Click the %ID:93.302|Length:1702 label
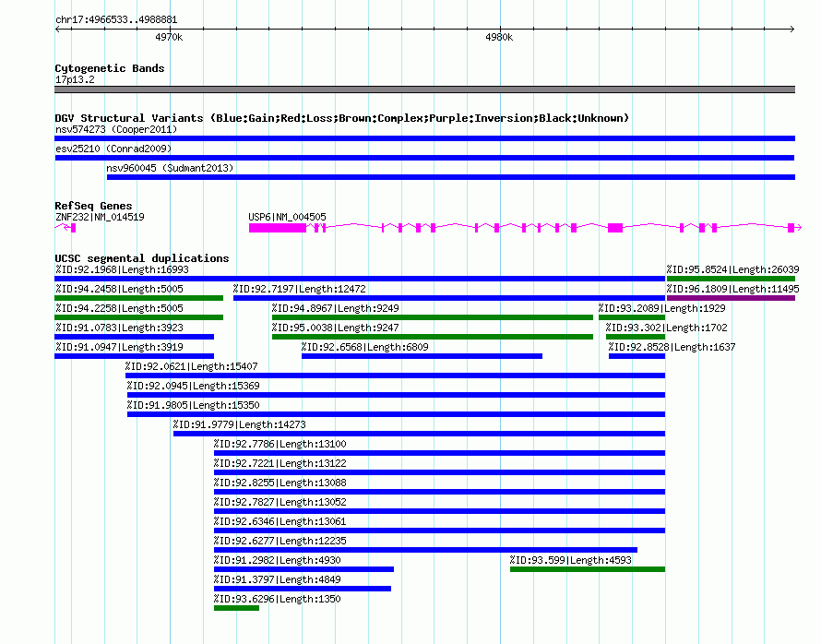Viewport: 821px width, 644px height. pyautogui.click(x=667, y=328)
